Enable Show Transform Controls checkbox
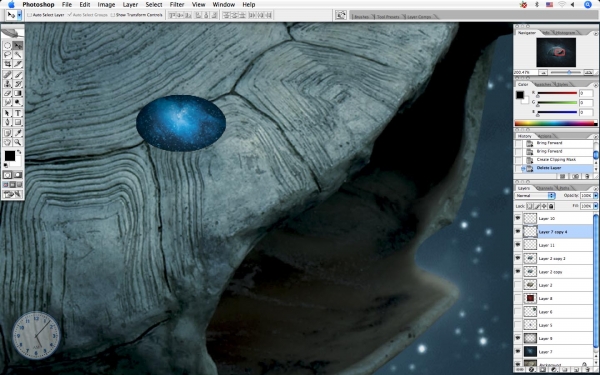600x375 pixels. point(112,15)
